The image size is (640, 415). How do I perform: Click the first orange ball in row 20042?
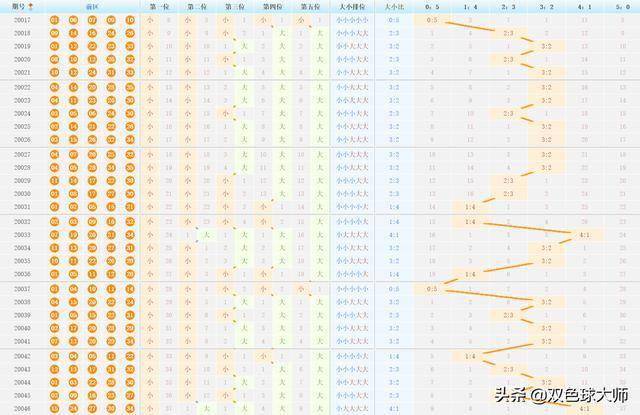(x=53, y=356)
